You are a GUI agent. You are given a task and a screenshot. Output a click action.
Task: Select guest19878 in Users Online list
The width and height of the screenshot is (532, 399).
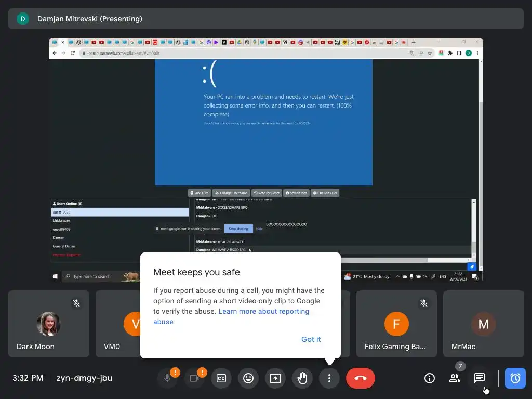coord(120,212)
